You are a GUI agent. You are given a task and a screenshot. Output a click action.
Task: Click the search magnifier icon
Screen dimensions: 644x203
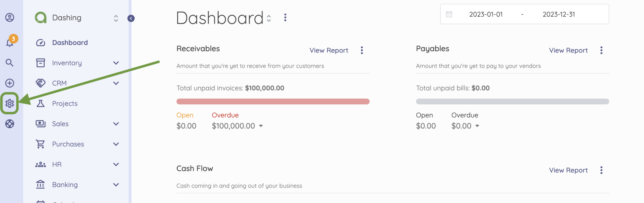point(10,63)
